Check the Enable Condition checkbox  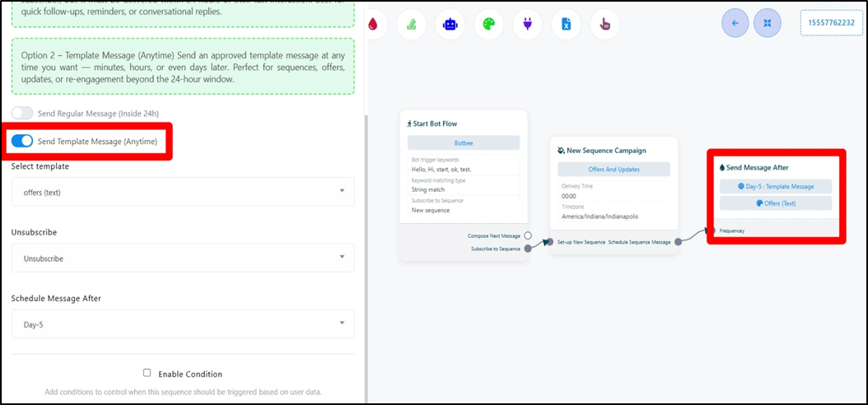click(x=147, y=373)
